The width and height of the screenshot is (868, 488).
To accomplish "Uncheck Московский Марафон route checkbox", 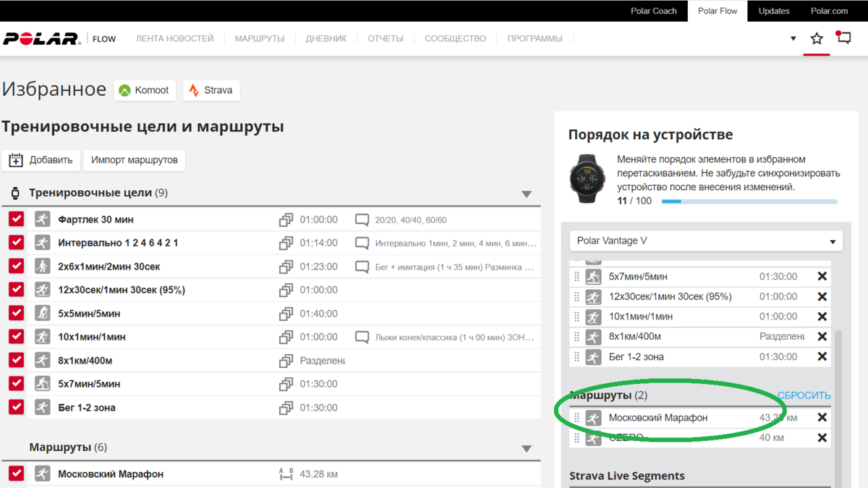I will [x=17, y=474].
